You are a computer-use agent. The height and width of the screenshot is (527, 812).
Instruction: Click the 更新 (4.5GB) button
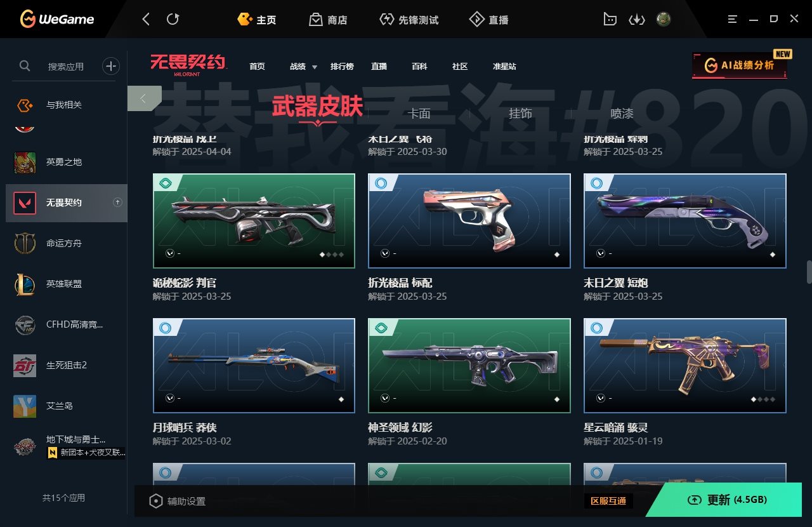point(727,500)
